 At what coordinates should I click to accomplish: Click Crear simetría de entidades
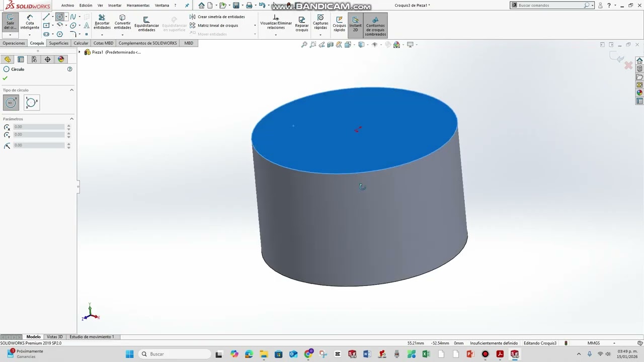tap(217, 17)
